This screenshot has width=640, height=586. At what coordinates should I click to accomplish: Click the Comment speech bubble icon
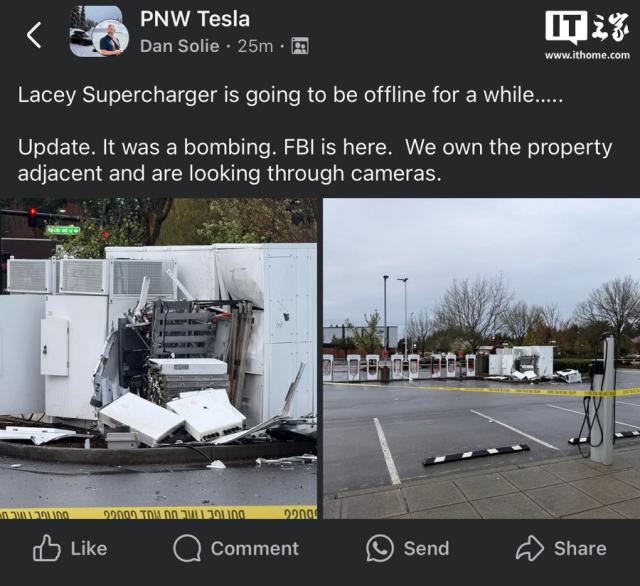pos(187,548)
